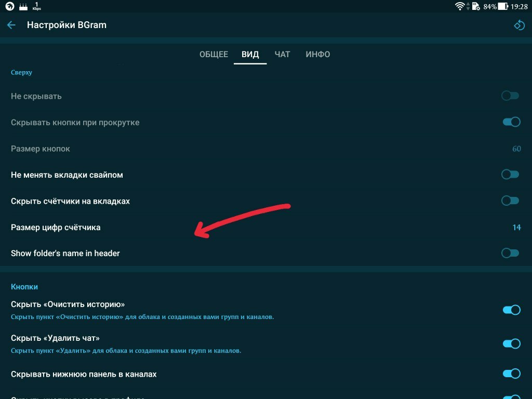Tap the Скрывать нижнюю панель в каналах label
The image size is (532, 399).
click(x=84, y=374)
